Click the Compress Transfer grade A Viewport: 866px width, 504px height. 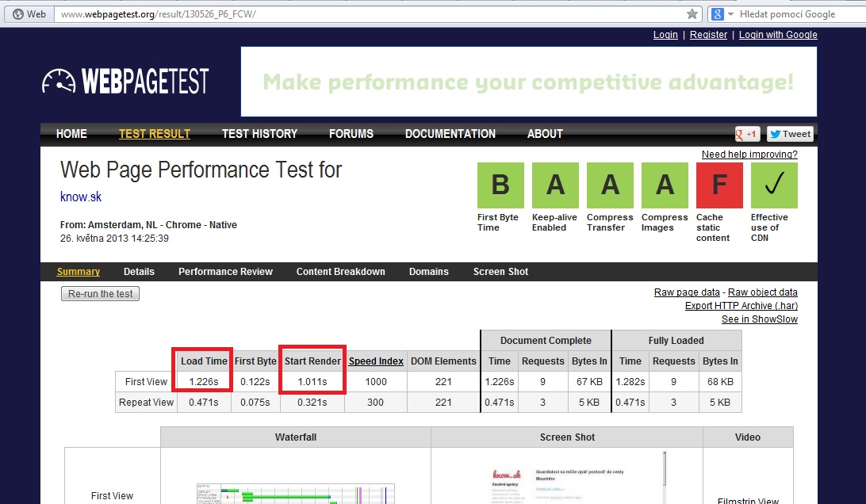point(610,185)
